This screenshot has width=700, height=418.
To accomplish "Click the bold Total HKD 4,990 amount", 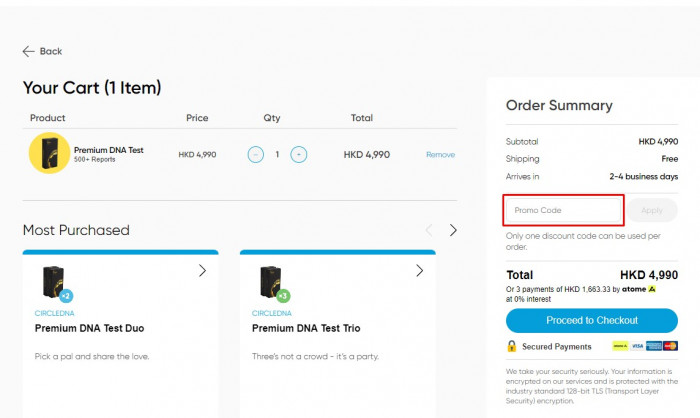I will click(649, 275).
